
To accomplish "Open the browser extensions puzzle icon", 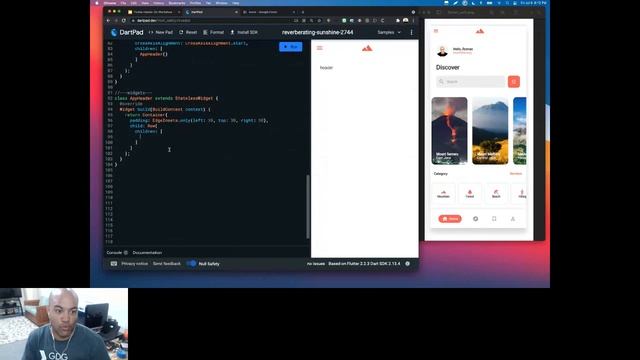I will (x=398, y=20).
